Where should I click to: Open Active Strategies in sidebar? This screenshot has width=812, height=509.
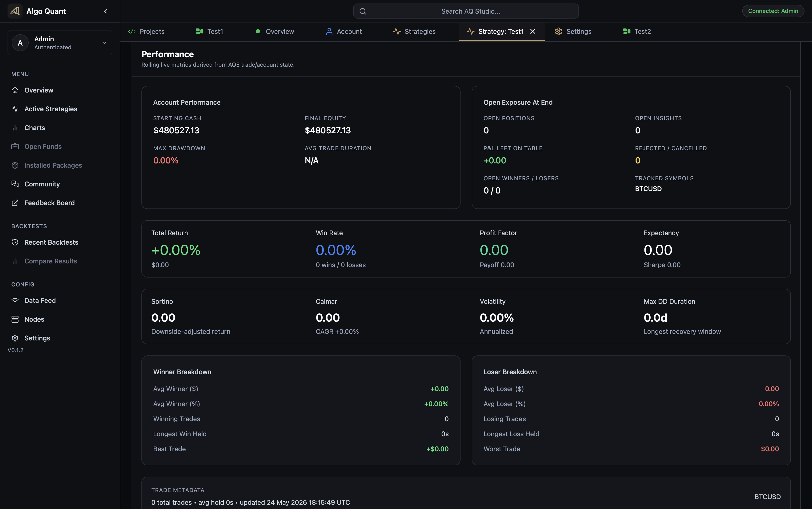point(51,109)
